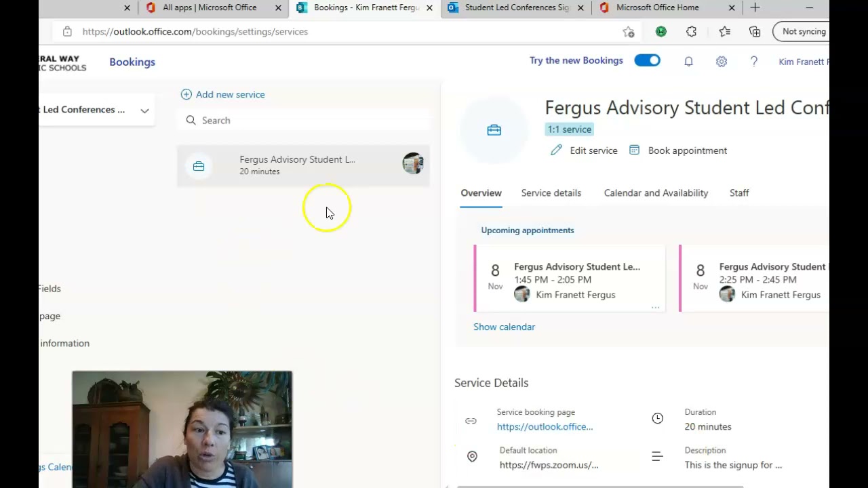
Task: Click the large briefcase service icon
Action: [x=494, y=130]
